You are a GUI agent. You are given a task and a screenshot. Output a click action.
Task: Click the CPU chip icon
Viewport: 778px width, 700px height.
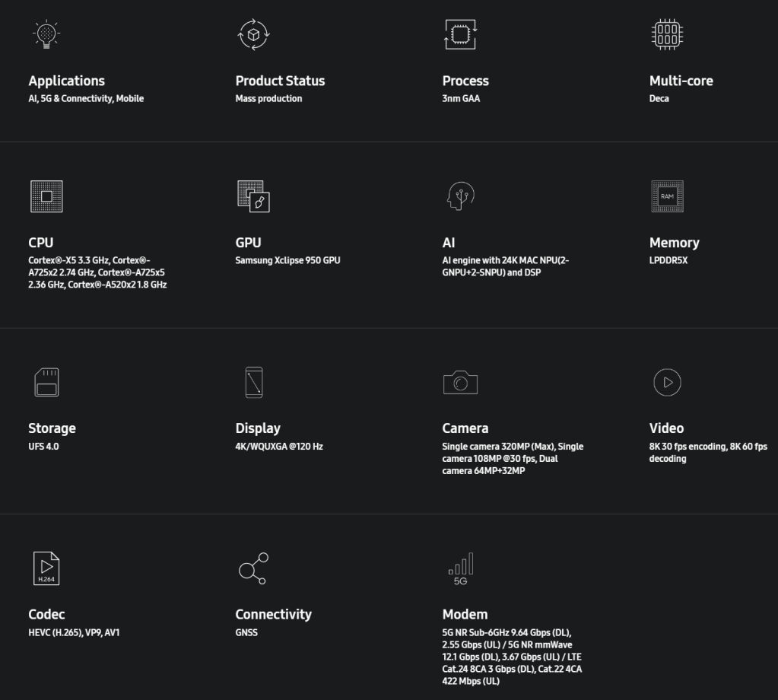pyautogui.click(x=46, y=196)
